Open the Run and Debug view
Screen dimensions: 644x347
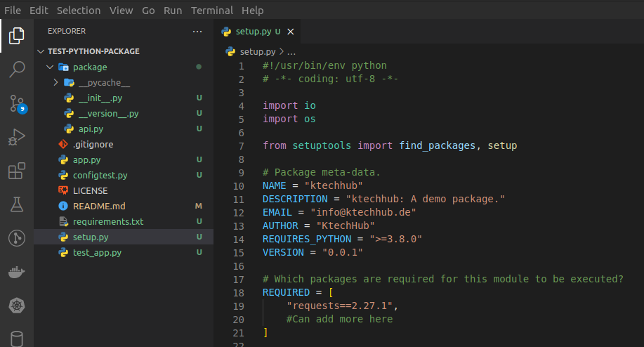pos(17,137)
